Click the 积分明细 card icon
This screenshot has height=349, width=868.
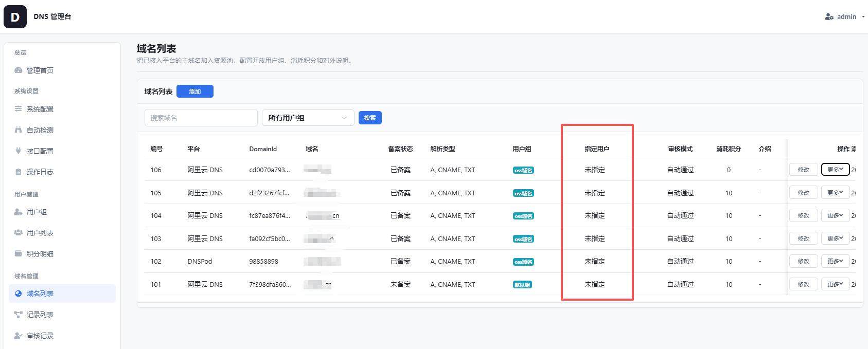click(x=19, y=254)
